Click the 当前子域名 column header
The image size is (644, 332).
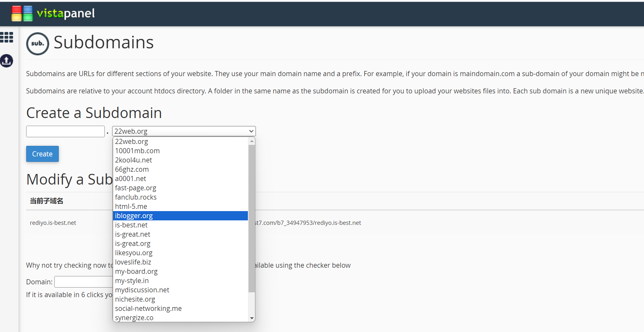(x=47, y=201)
